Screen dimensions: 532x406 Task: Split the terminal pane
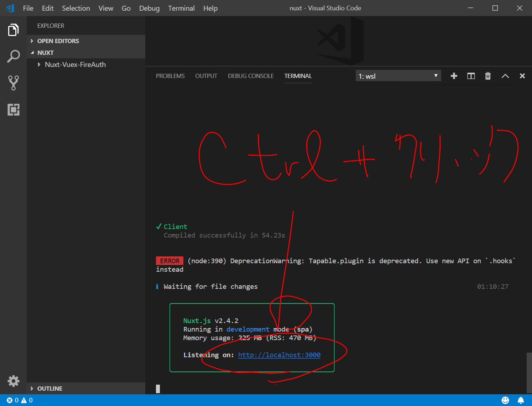471,76
